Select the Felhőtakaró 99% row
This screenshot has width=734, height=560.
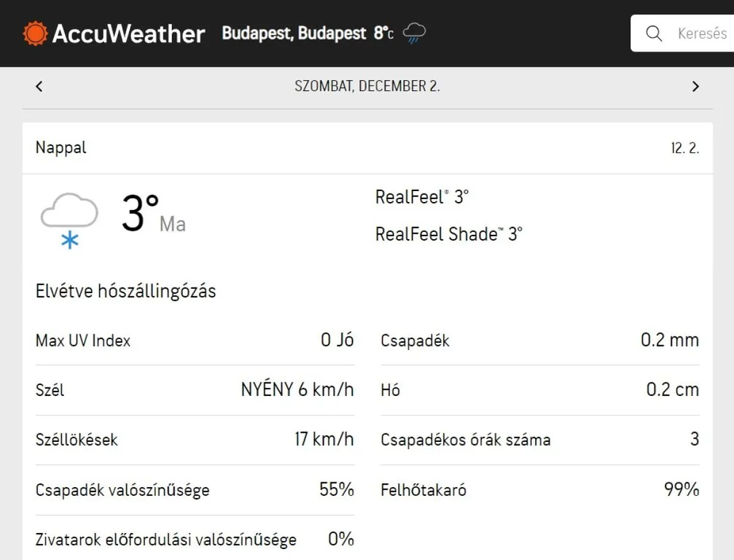click(x=539, y=490)
